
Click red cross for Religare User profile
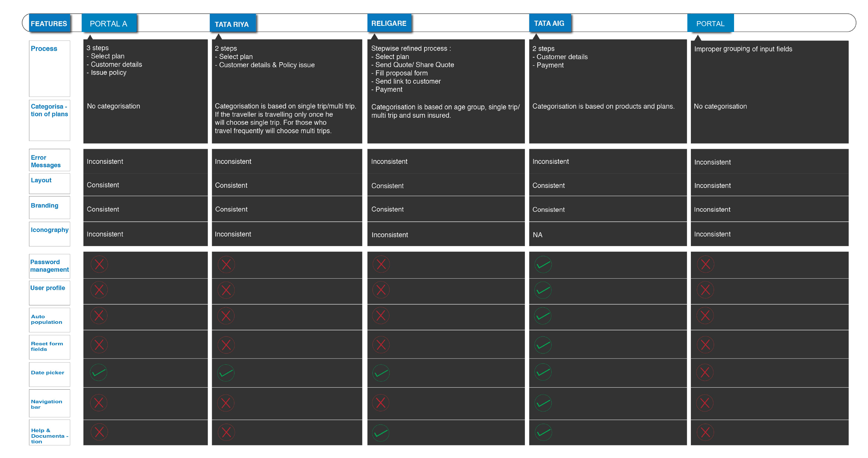pos(381,289)
